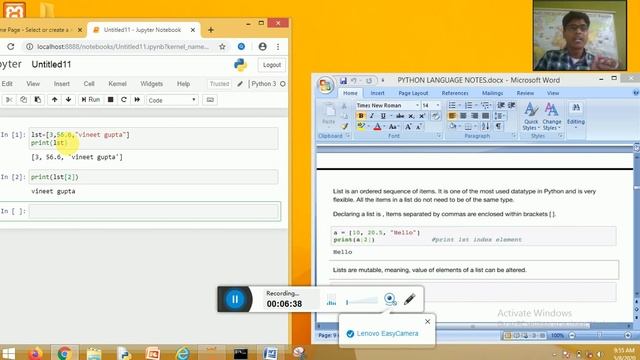Open Jupyter Edit menu
640x360 pixels.
[x=7, y=84]
